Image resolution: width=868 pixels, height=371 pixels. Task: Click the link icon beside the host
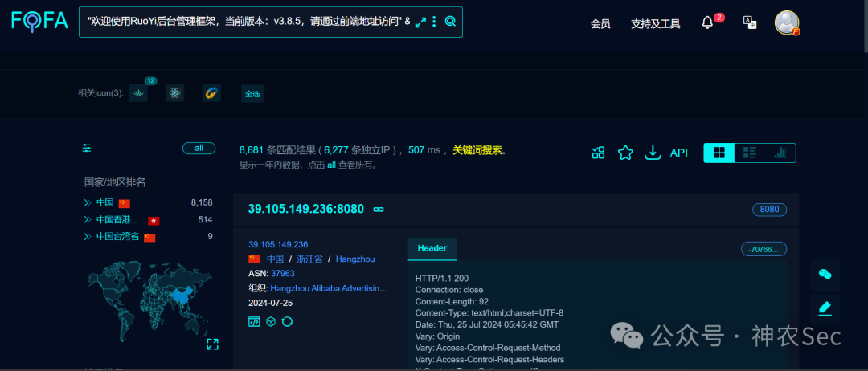click(x=379, y=210)
